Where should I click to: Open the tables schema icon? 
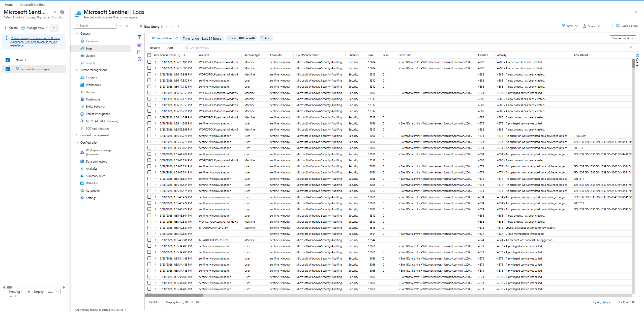139,37
